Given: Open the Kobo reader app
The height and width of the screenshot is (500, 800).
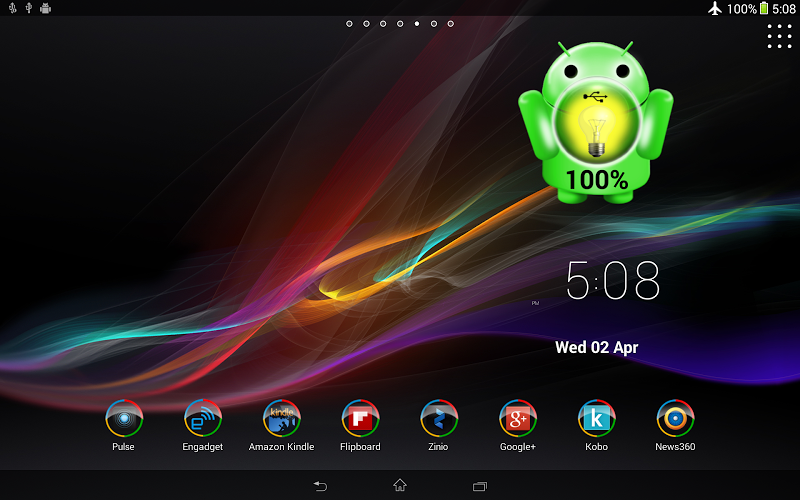Looking at the screenshot, I should pos(596,418).
